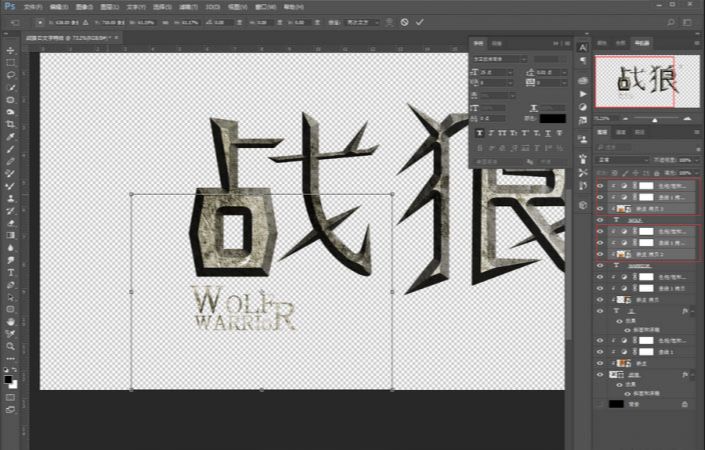Image resolution: width=705 pixels, height=450 pixels.
Task: Open the 窗口(W) menu
Action: [x=264, y=7]
